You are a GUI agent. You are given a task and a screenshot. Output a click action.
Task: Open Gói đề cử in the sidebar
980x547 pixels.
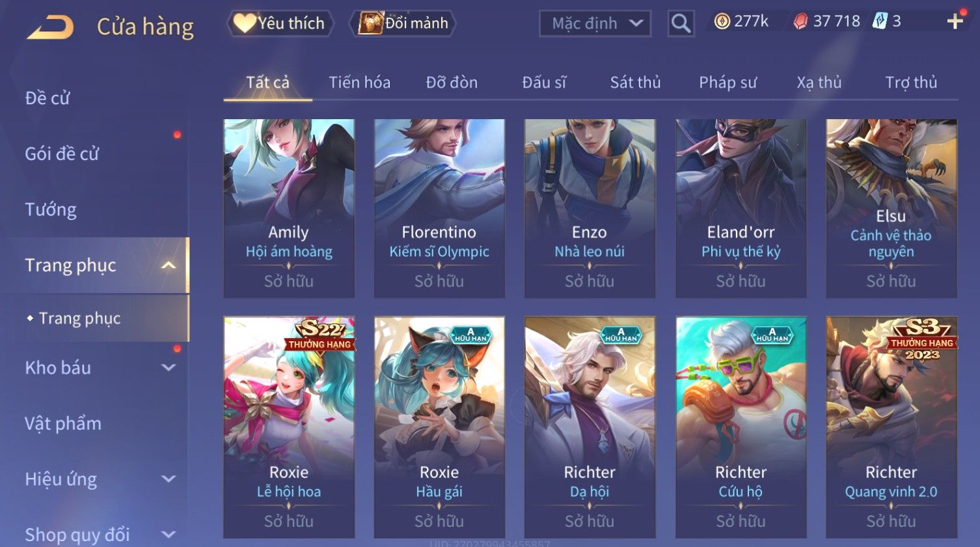(62, 154)
